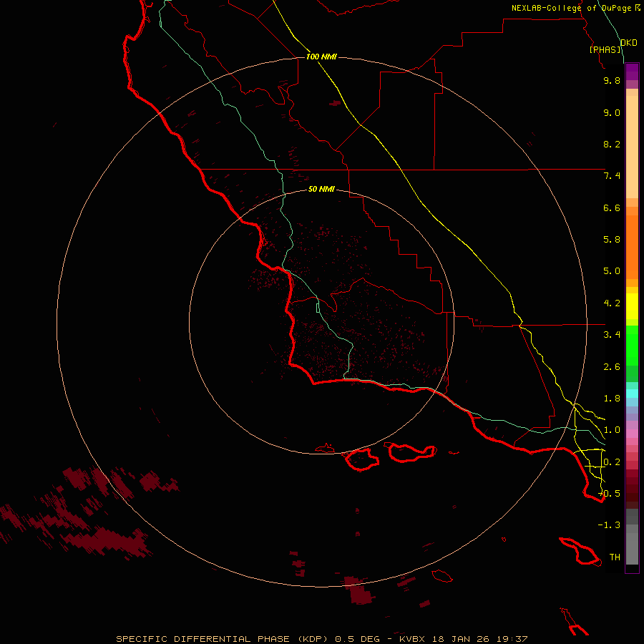Click the 8.2 value on color scale
The image size is (644, 644).
pyautogui.click(x=612, y=144)
